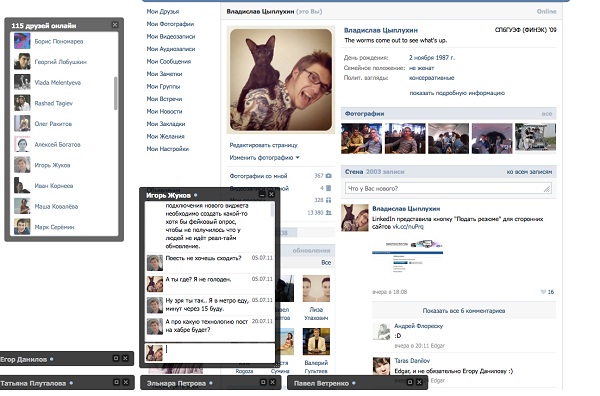
Task: Open the first photo thumbnail under Фотографии
Action: tap(361, 139)
